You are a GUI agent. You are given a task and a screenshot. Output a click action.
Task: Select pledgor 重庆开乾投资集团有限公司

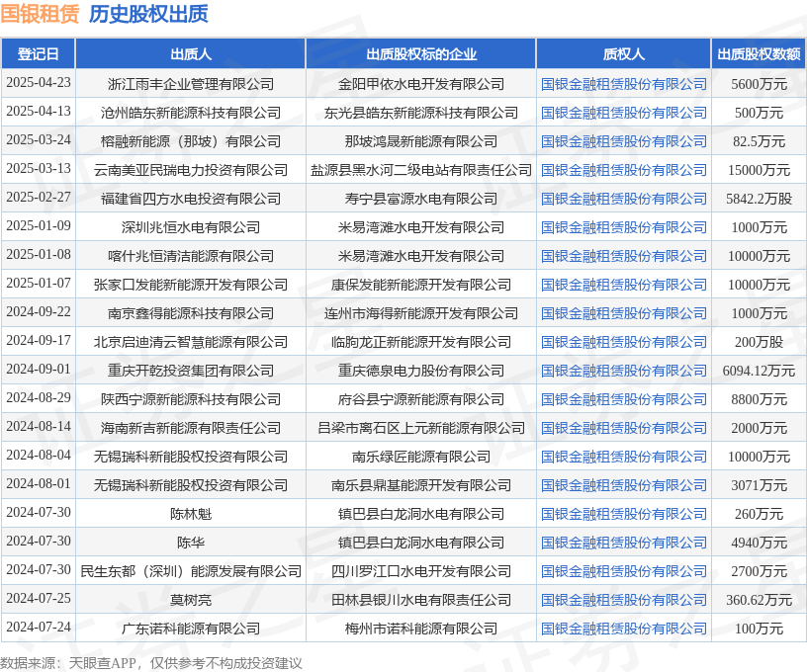pyautogui.click(x=191, y=371)
